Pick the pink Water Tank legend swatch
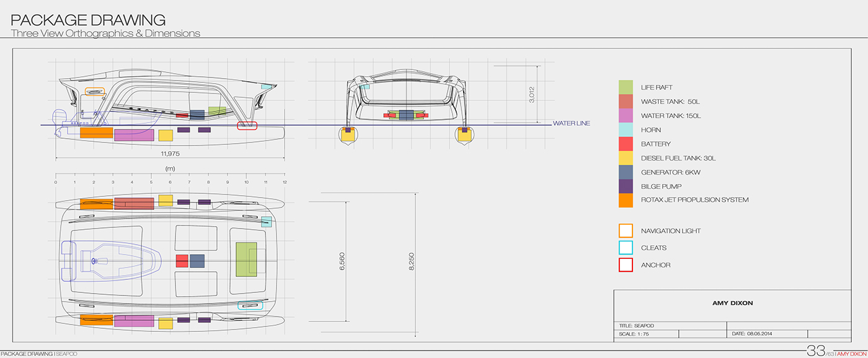868x358 pixels. point(626,116)
